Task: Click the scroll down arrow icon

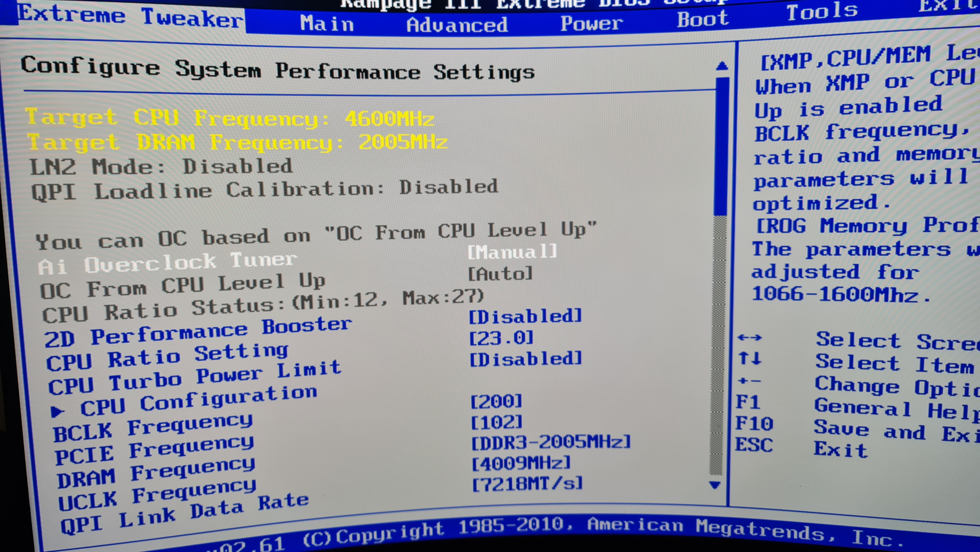Action: click(715, 485)
